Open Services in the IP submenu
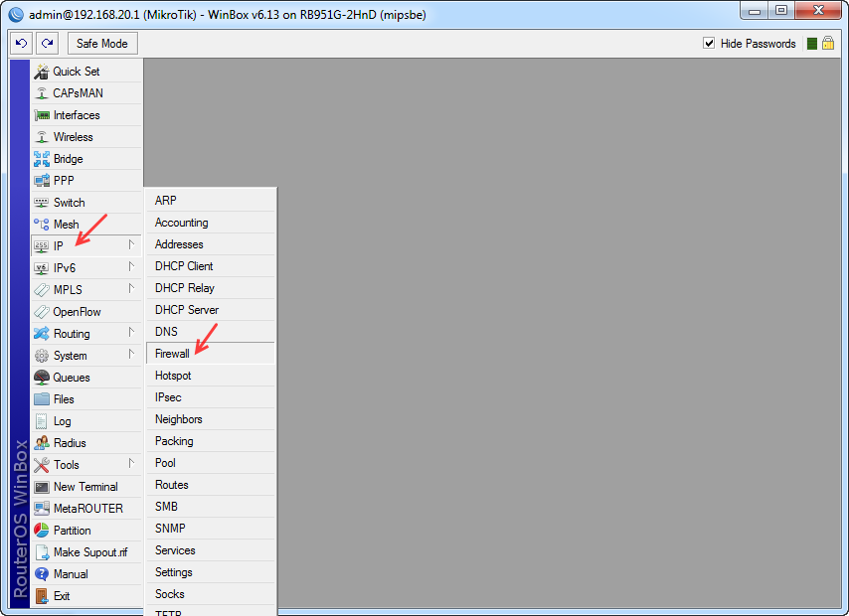The image size is (849, 616). coord(211,550)
